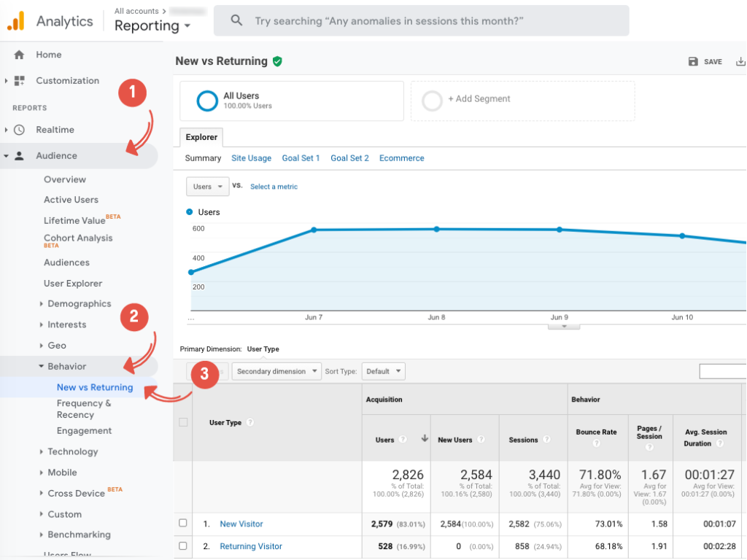Open the Sort Type Default dropdown
Viewport: 747px width, 560px height.
383,371
